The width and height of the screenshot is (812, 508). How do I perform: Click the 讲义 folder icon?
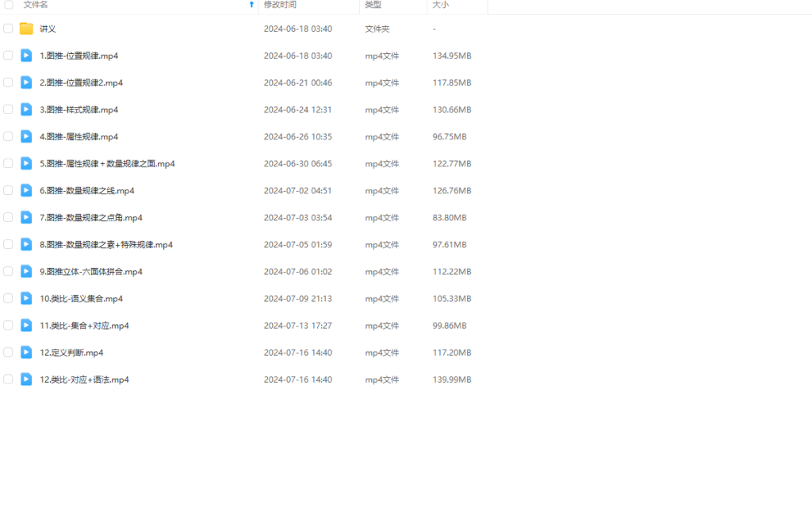tap(26, 29)
